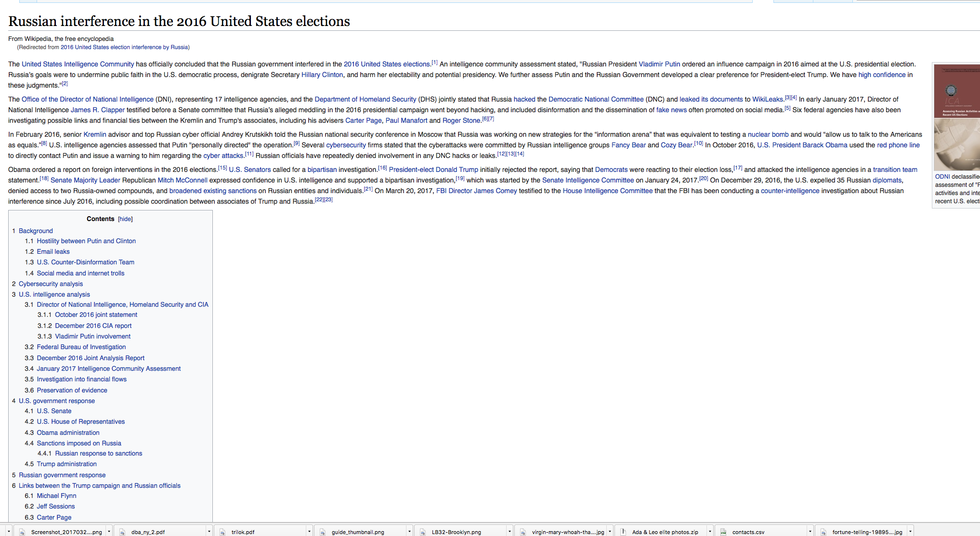Jump to Email leaks section
980x536 pixels.
coord(53,251)
